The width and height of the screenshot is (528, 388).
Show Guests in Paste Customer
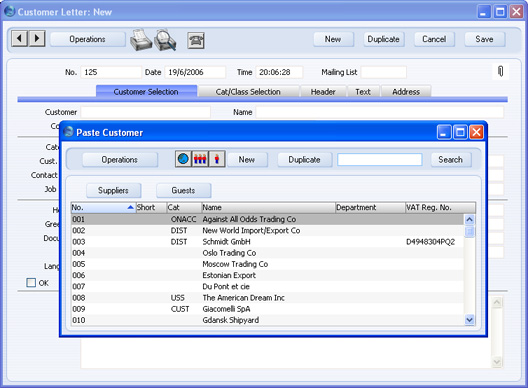[x=184, y=190]
